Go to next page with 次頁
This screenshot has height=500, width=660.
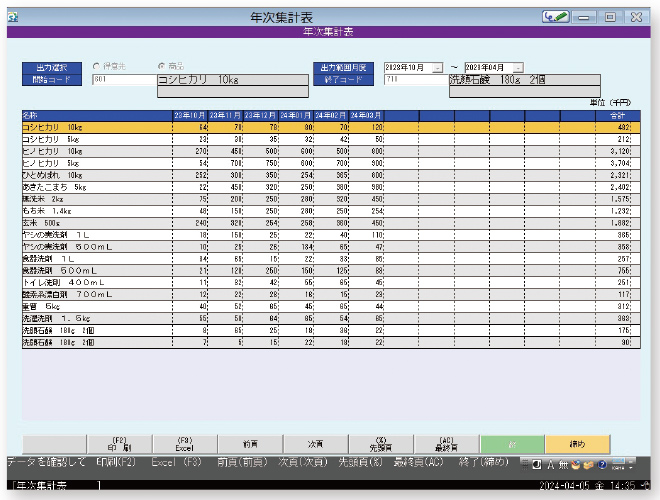click(x=314, y=445)
